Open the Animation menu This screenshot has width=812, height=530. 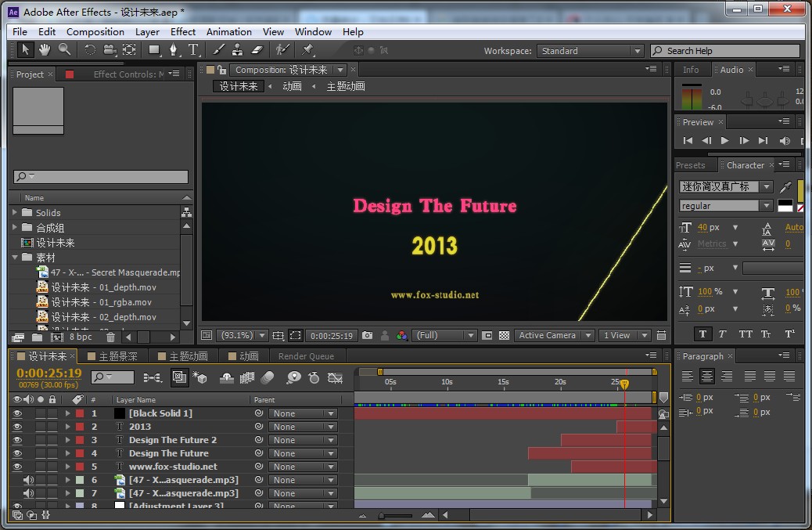tap(229, 31)
